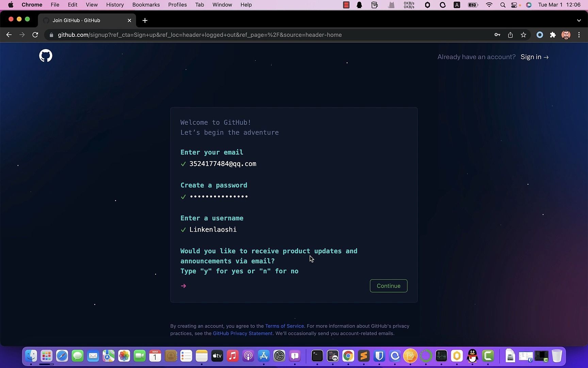Image resolution: width=588 pixels, height=368 pixels.
Task: Expand the tab search chevron
Action: (x=579, y=20)
